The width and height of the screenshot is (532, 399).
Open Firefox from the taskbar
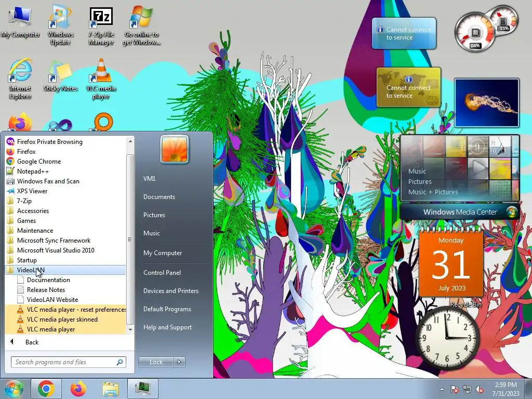[78, 389]
